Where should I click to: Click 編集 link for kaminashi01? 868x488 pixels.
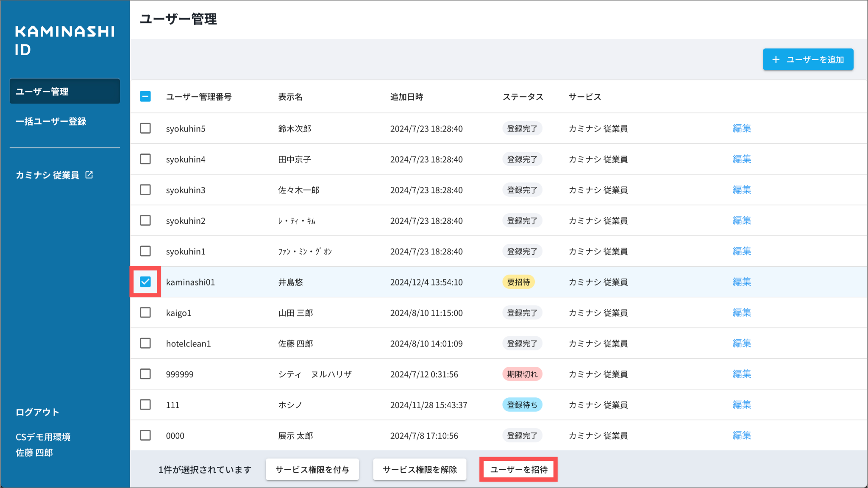tap(742, 282)
